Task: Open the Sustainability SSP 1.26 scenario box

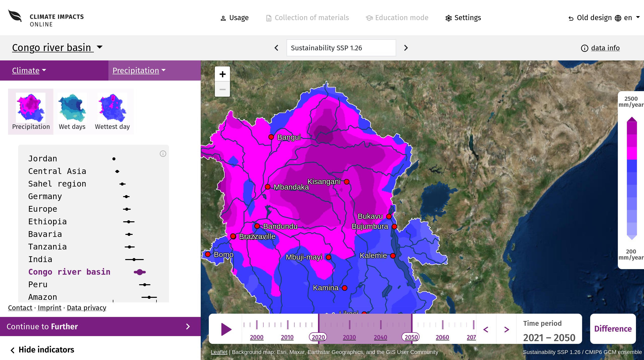Action: point(341,48)
